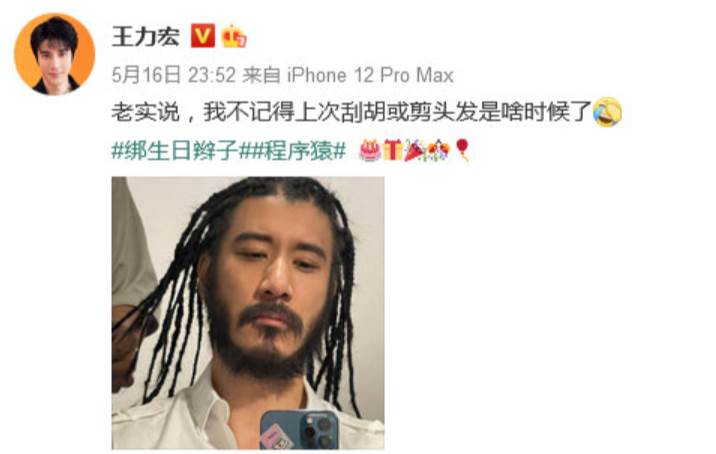Click the orange V verified badge
Viewport: 716px width, 454px height.
coord(203,36)
